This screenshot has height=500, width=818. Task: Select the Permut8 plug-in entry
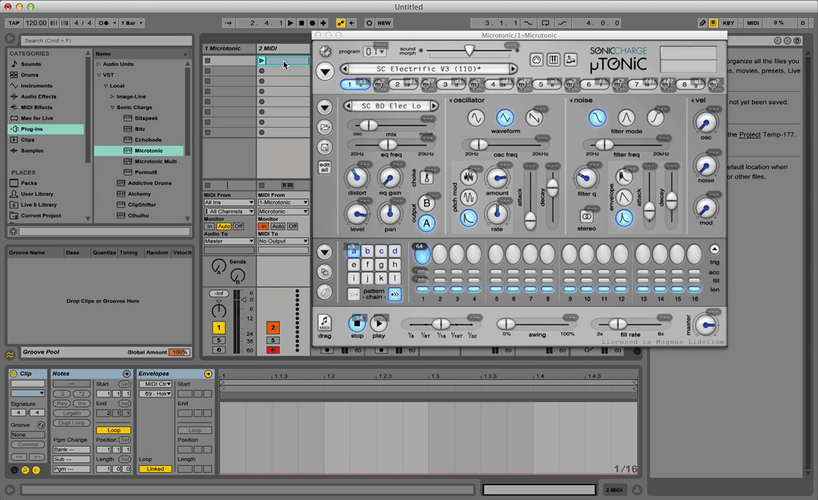[x=146, y=172]
